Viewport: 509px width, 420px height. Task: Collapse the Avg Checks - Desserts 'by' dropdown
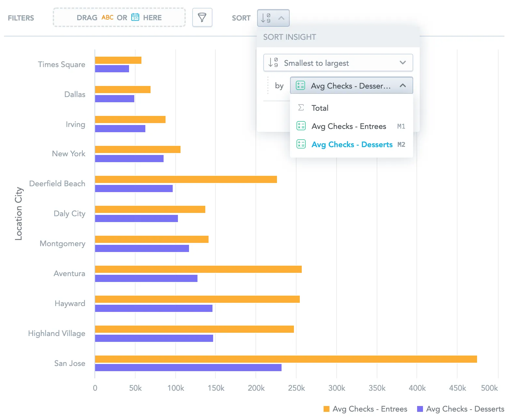tap(403, 85)
